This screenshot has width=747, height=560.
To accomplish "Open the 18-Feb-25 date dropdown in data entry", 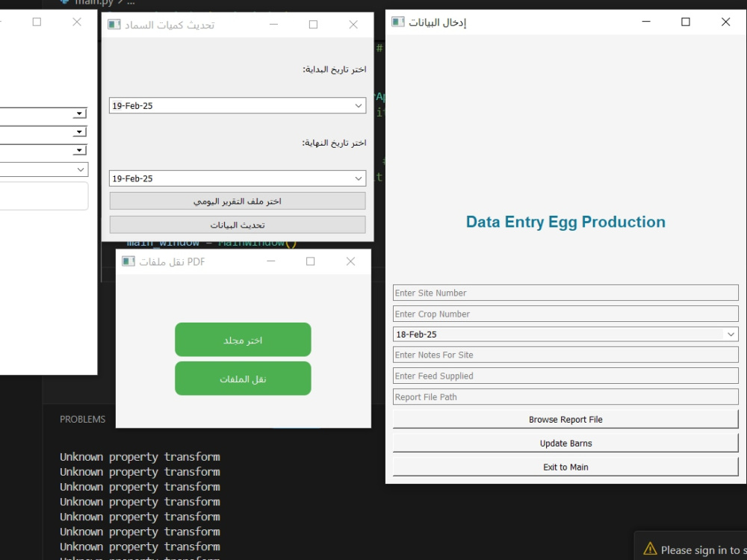I will pos(731,335).
